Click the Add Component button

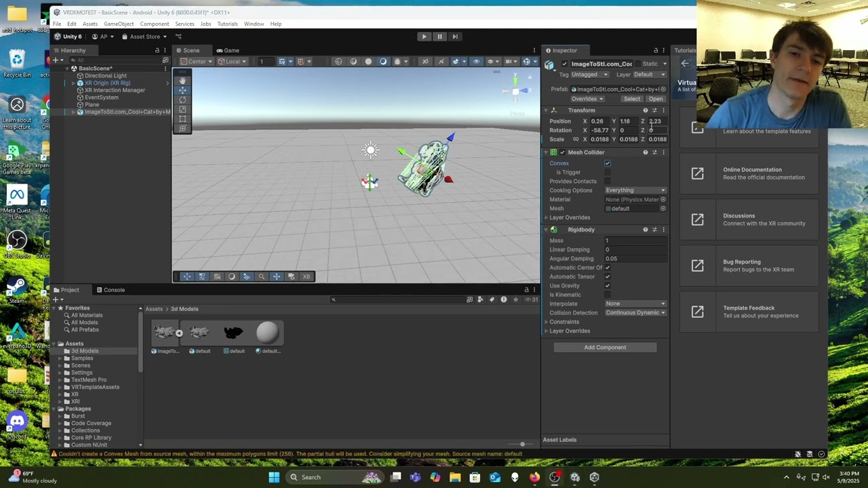tap(605, 348)
